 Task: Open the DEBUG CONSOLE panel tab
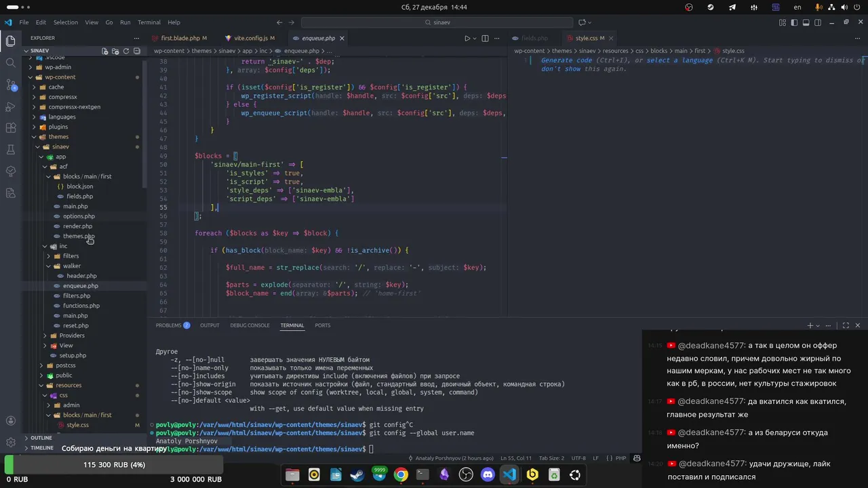(250, 325)
